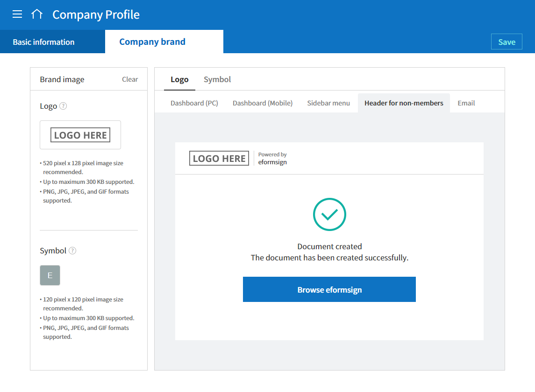Image resolution: width=535 pixels, height=392 pixels.
Task: Open the hamburger menu
Action: 17,14
